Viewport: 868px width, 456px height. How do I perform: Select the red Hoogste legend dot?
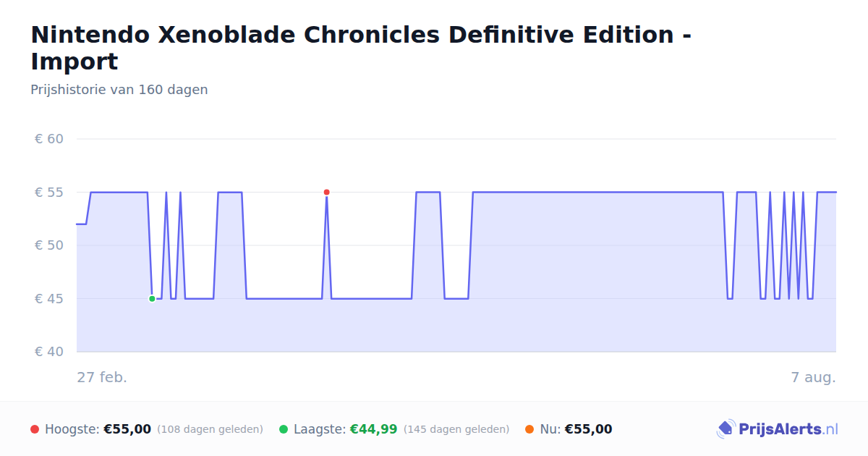click(x=35, y=429)
